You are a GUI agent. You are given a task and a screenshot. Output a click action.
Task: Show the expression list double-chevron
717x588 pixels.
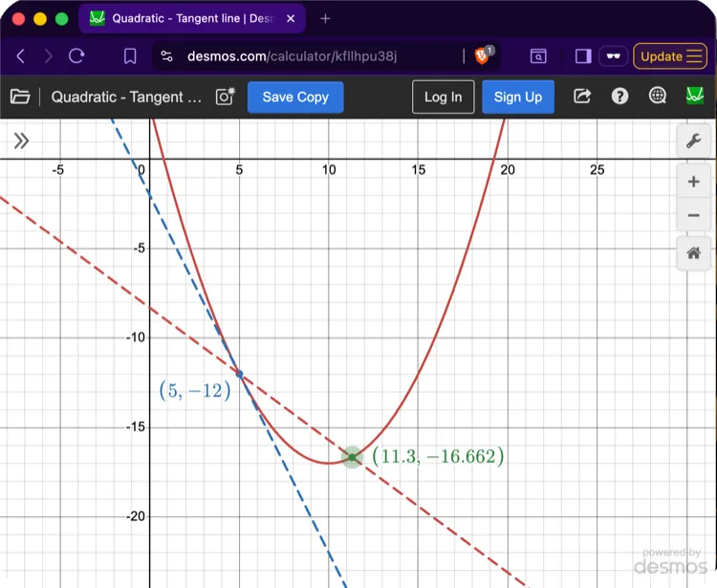pyautogui.click(x=21, y=141)
